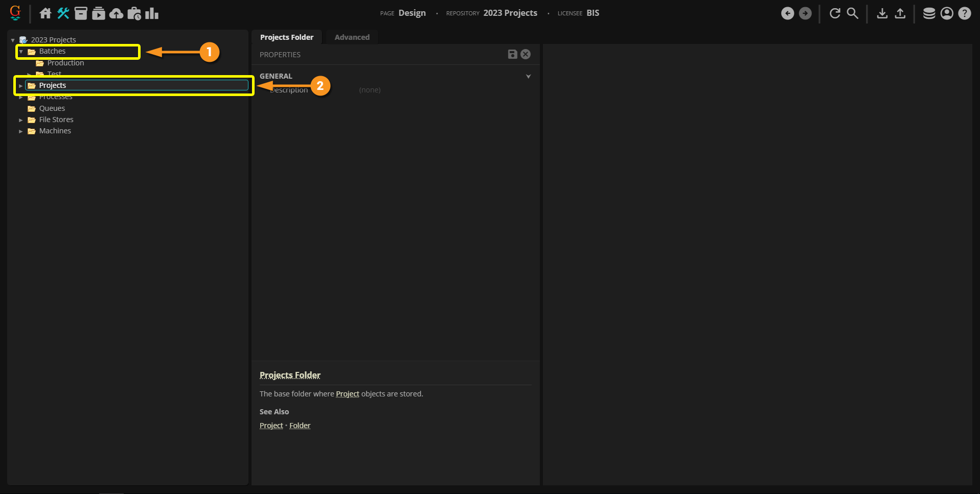Click the download icon in header
The height and width of the screenshot is (494, 980).
point(882,13)
